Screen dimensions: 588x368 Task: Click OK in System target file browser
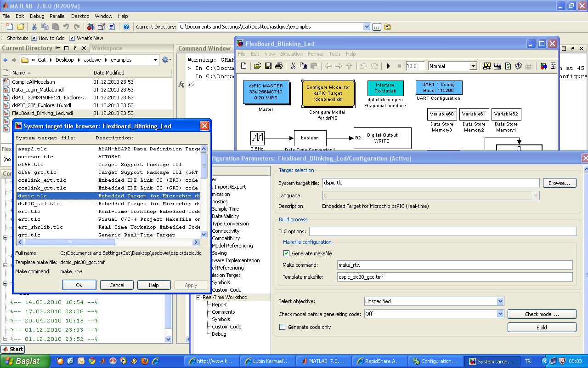[79, 285]
